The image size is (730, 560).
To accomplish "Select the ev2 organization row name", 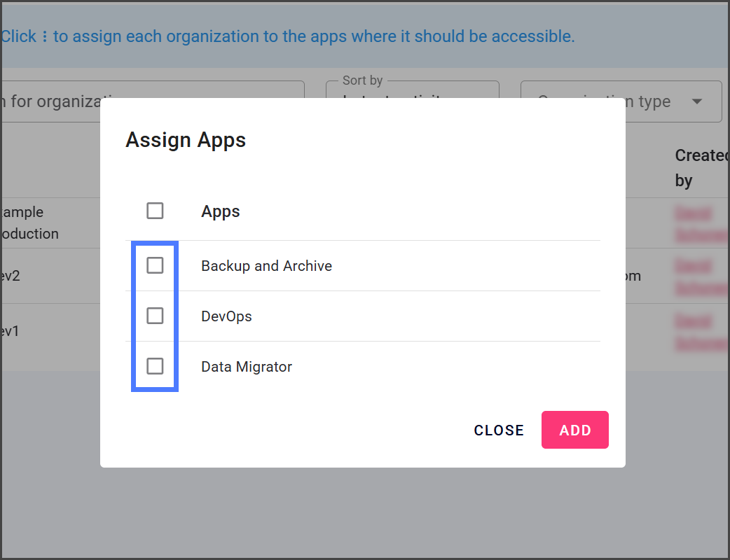I will tap(10, 276).
